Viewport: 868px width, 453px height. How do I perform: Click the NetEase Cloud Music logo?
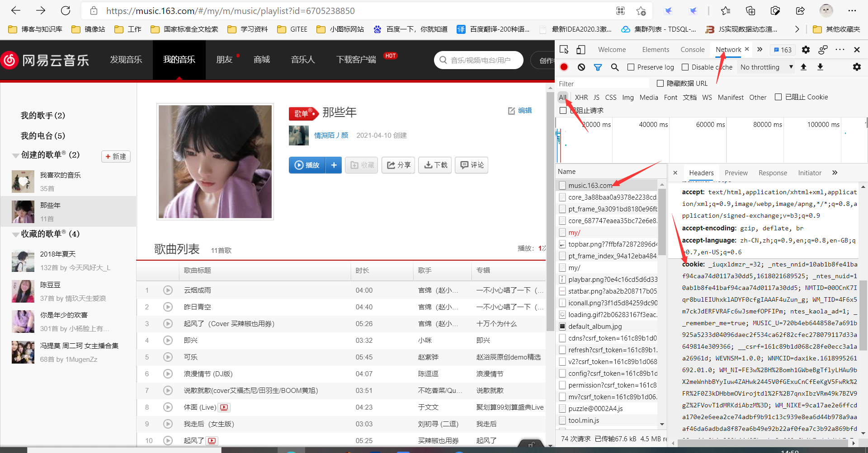tap(45, 60)
